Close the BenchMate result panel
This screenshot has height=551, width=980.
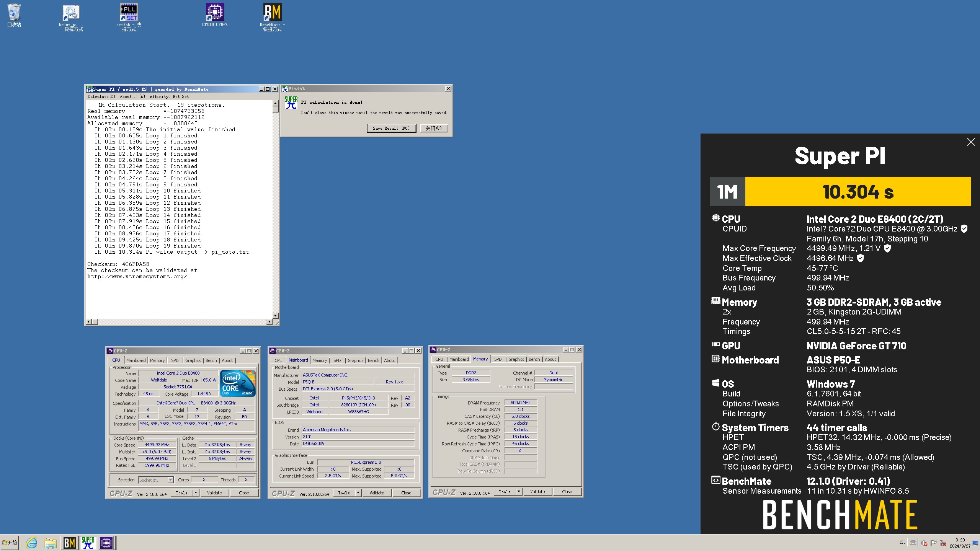[971, 142]
